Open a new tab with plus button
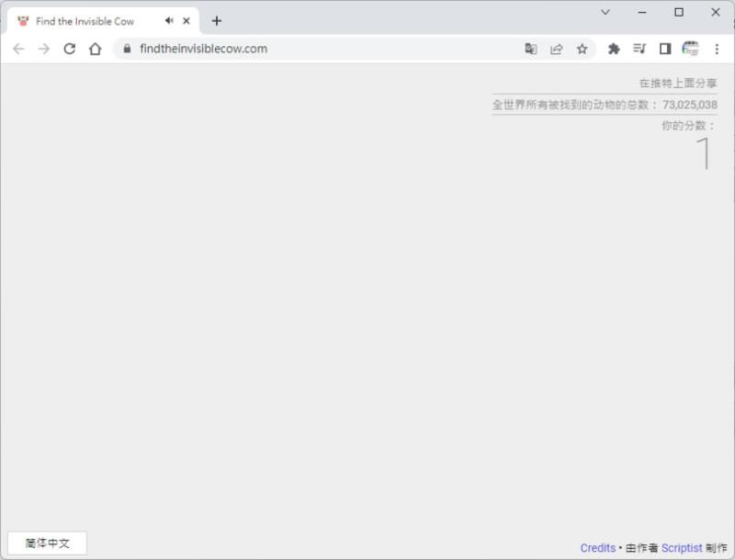 click(x=216, y=20)
